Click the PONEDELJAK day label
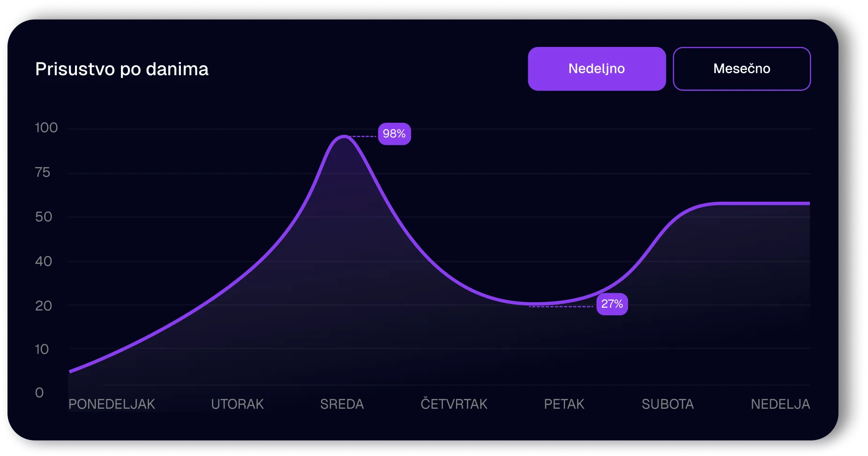Screen dimensions: 868x456 click(112, 404)
